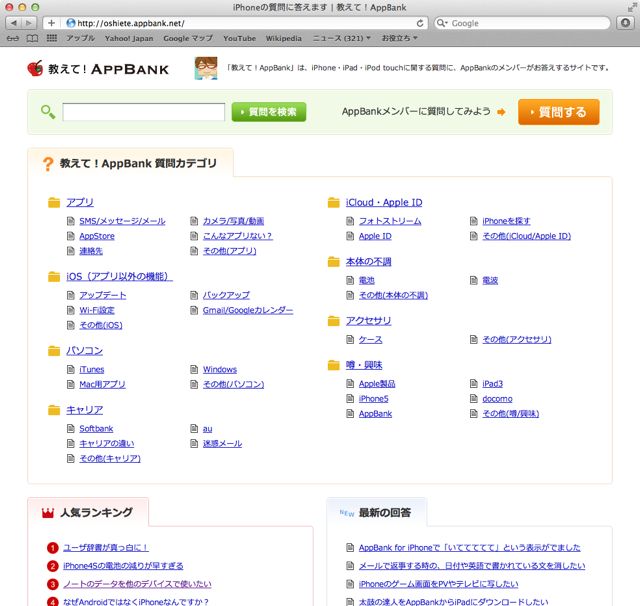Add bookmark with the plus button

51,23
